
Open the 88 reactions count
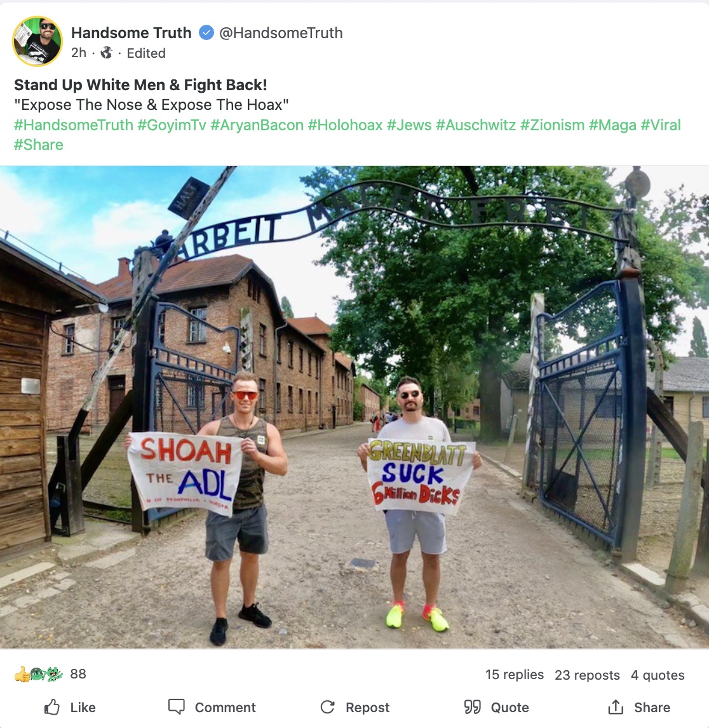[x=78, y=673]
